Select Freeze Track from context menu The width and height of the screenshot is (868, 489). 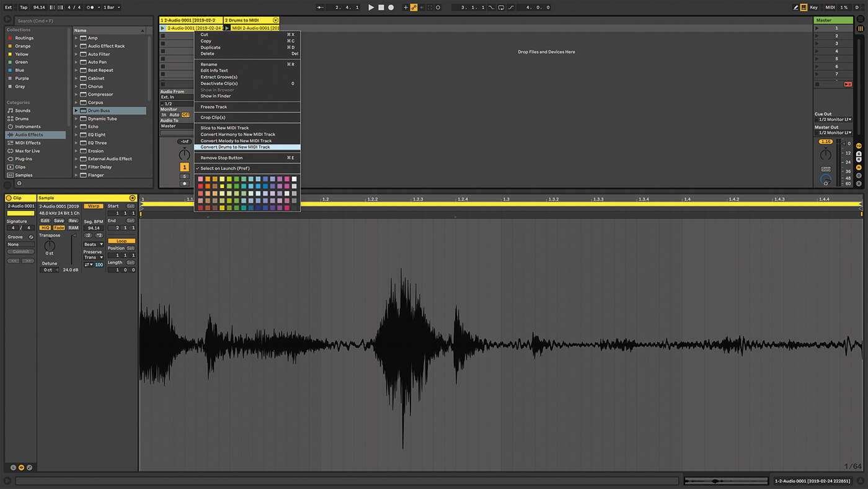[213, 107]
